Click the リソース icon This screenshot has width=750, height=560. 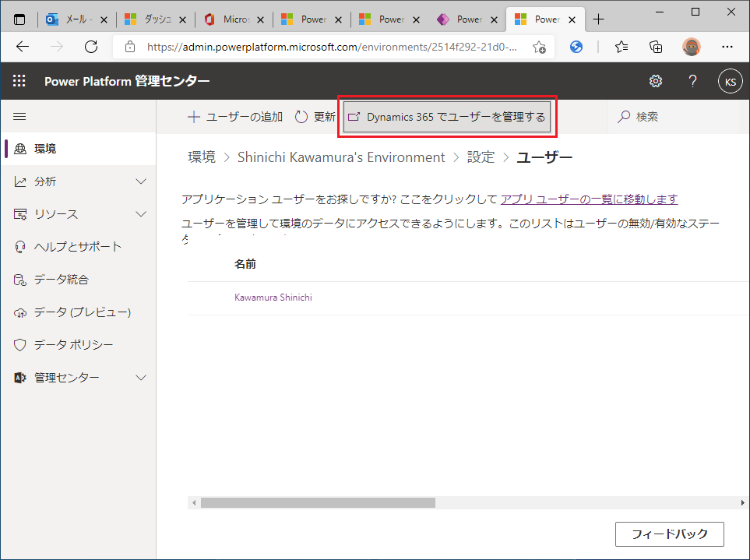20,214
